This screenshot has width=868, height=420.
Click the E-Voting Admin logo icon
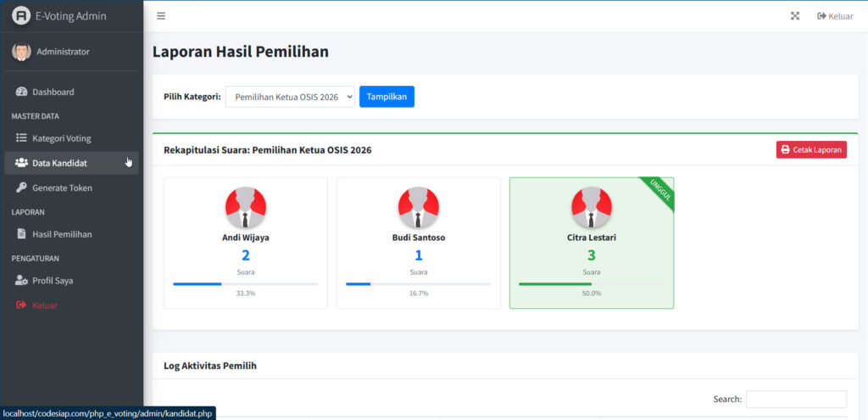[21, 16]
